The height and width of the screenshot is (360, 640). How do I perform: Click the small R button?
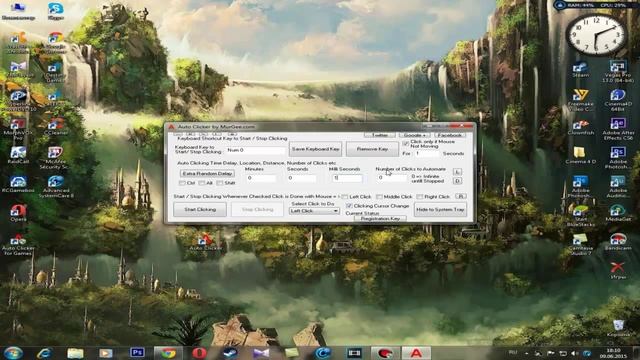(x=460, y=196)
